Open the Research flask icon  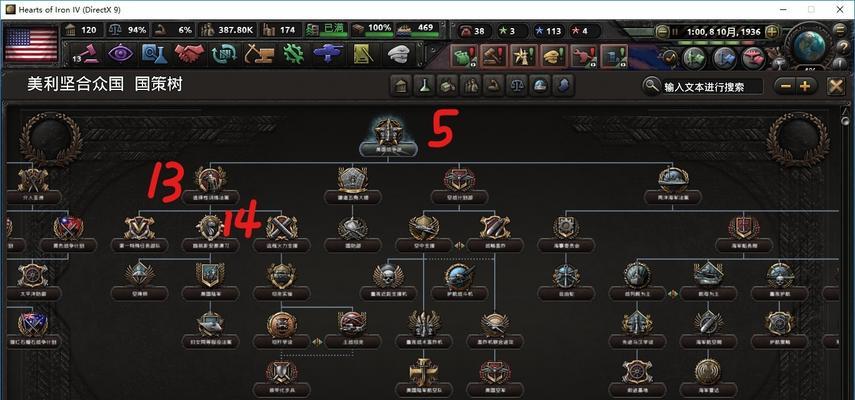pos(154,53)
